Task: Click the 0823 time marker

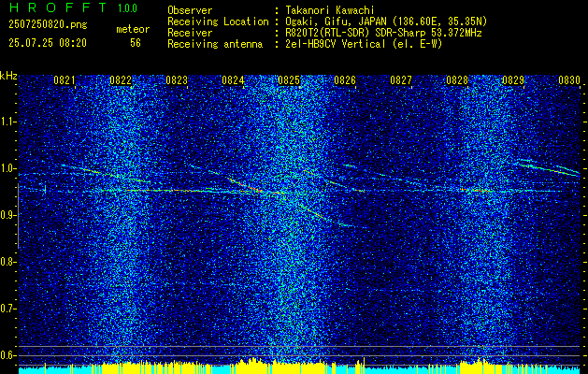Action: click(177, 79)
